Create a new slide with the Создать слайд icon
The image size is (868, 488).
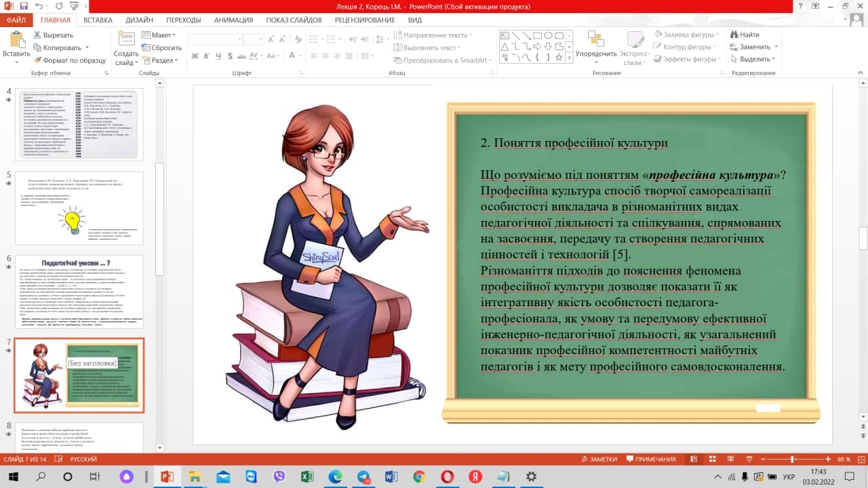[x=126, y=39]
